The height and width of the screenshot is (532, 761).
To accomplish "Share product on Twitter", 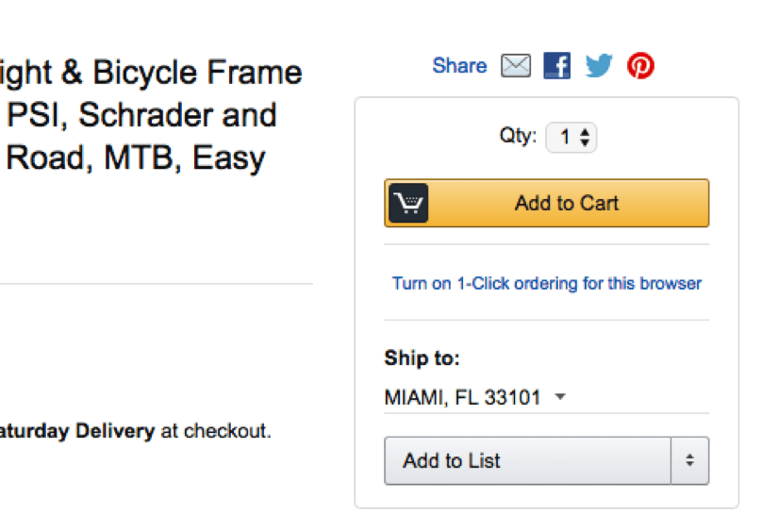I will (599, 65).
